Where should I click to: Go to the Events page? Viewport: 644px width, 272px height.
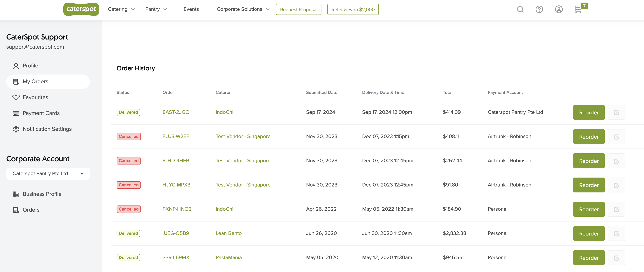(191, 9)
